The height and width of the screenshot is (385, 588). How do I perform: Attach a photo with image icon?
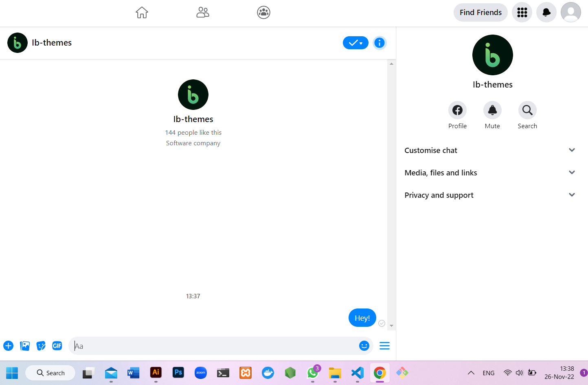click(25, 346)
